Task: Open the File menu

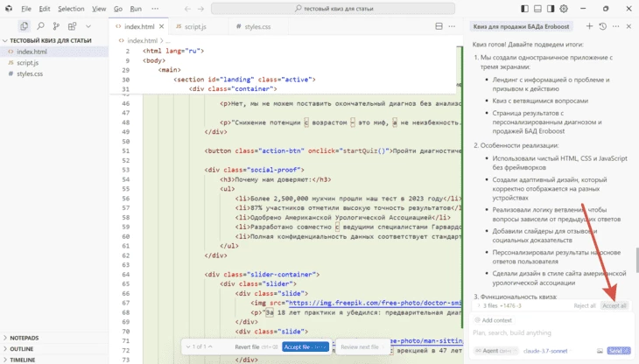Action: pos(26,9)
